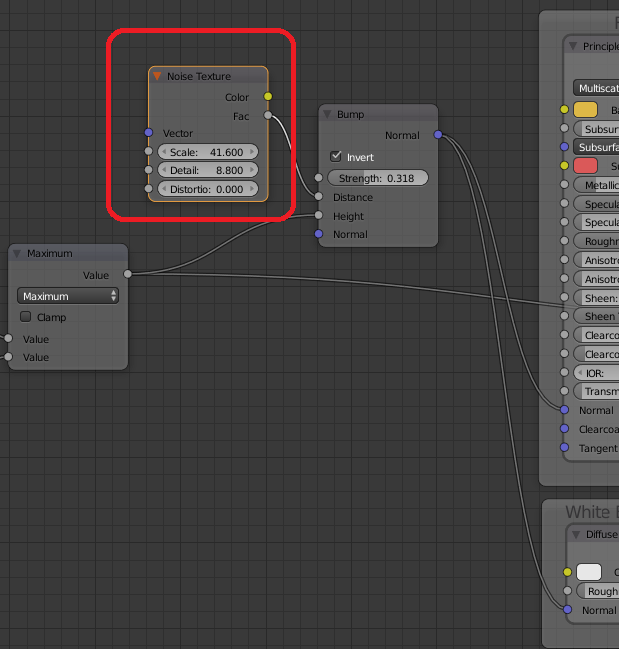Click the IOR input socket
Screen dimensions: 619x649
point(564,372)
